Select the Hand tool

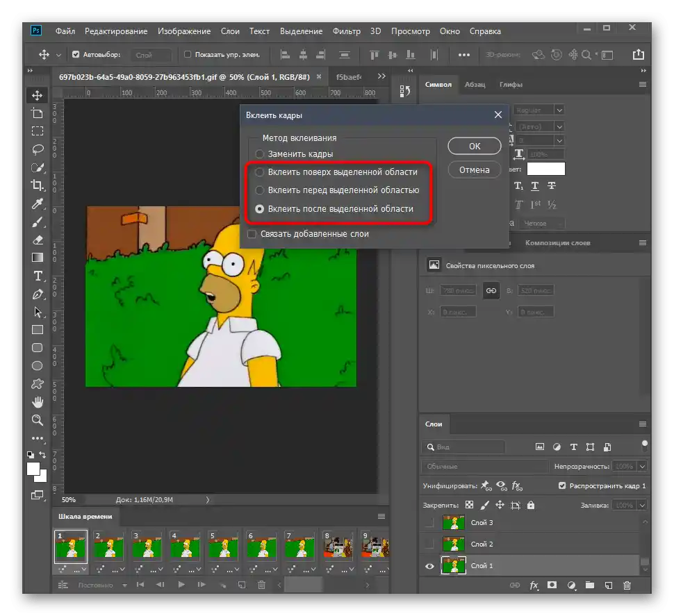[38, 402]
